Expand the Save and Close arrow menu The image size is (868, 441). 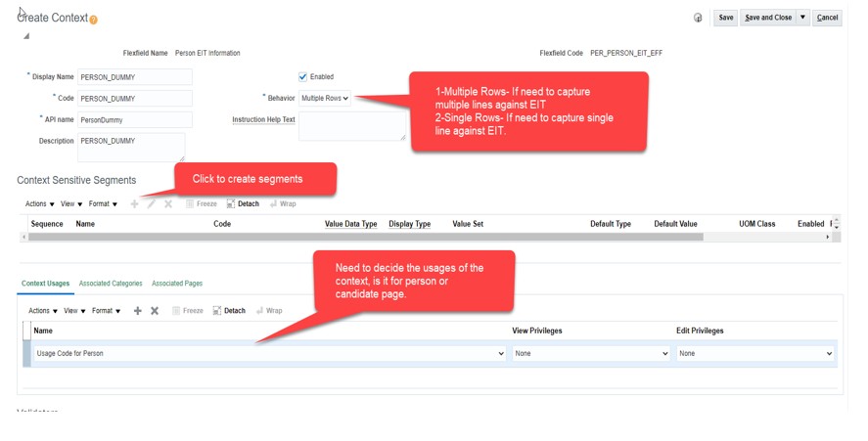point(802,18)
